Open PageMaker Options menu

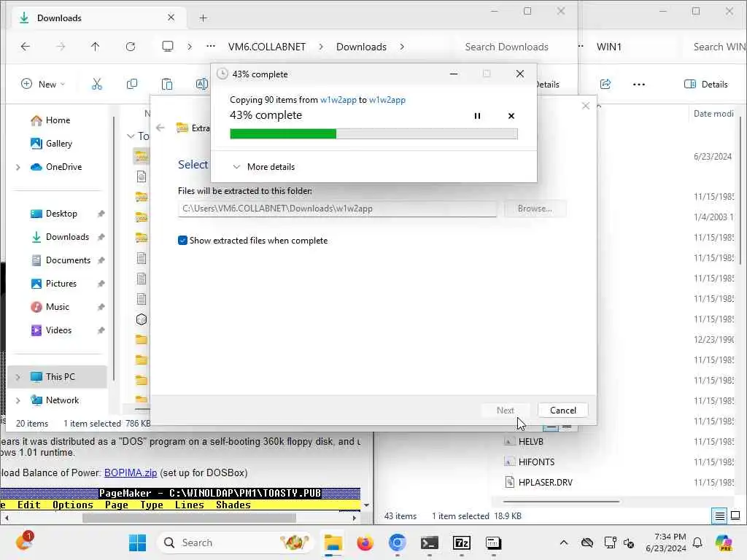(x=73, y=505)
